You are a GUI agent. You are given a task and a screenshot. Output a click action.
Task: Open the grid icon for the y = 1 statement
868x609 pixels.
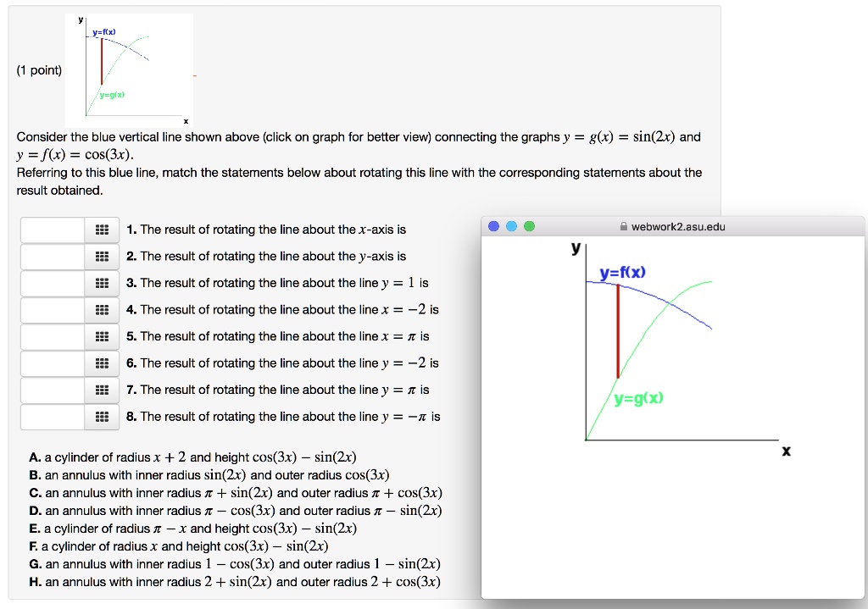coord(102,283)
